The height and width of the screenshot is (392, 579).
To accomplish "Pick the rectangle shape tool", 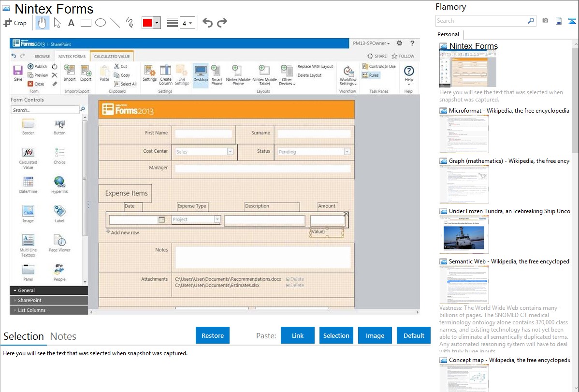I will pos(86,23).
